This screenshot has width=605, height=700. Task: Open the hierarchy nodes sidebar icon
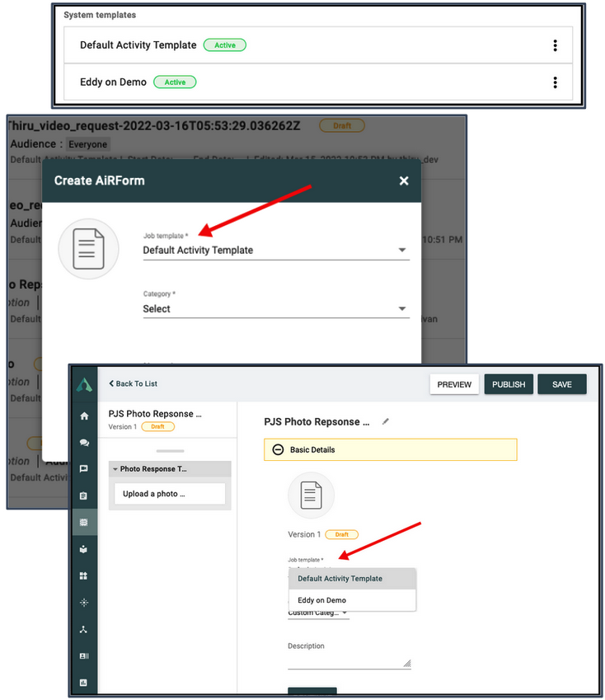[x=83, y=629]
